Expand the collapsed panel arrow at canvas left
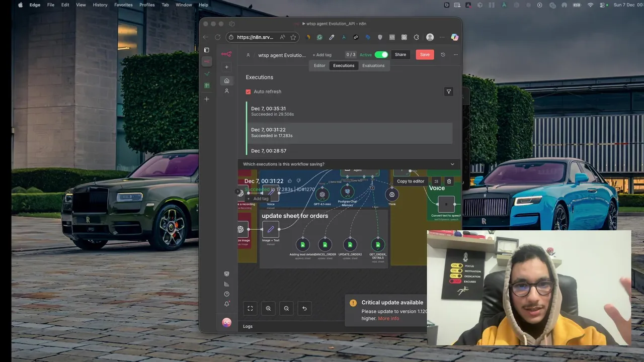644x362 pixels. pos(238,191)
